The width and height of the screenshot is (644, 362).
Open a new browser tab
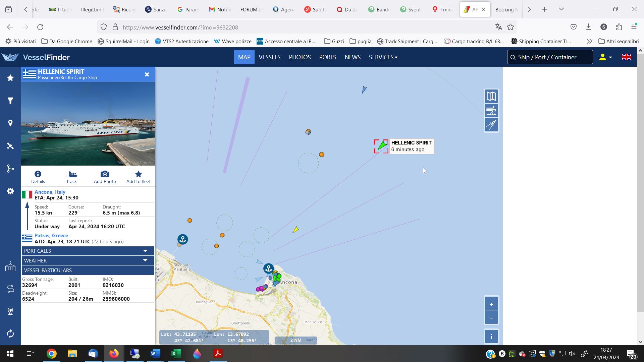point(545,9)
